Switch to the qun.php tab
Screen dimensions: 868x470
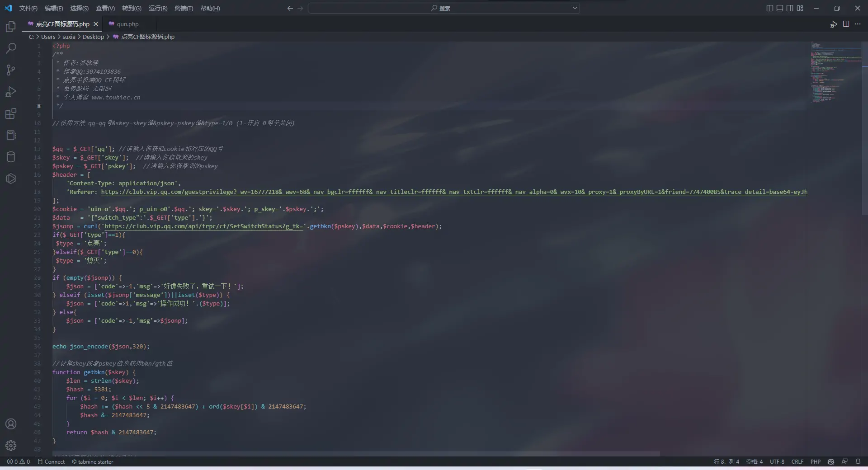[127, 24]
